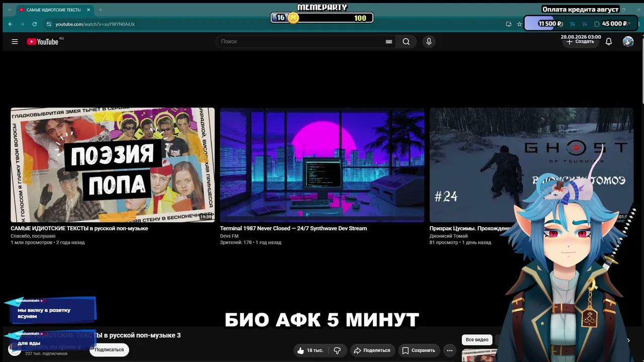
Task: Click the install app icon in address bar
Action: [509, 24]
